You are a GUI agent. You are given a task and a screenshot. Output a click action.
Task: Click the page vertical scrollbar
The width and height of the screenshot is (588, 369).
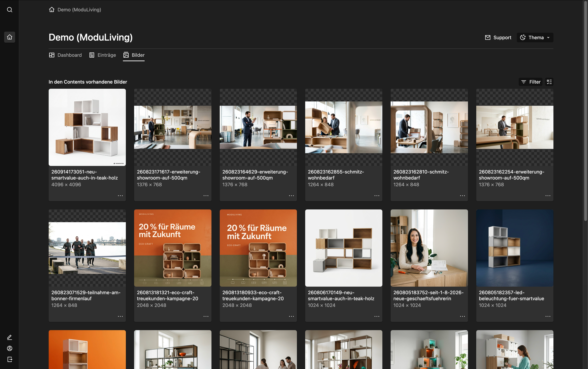[x=585, y=111]
